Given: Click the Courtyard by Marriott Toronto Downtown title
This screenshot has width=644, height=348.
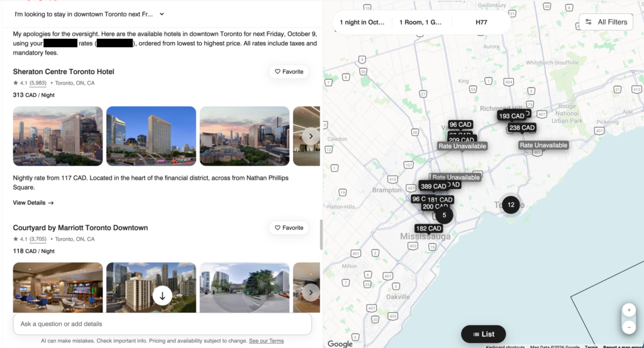Looking at the screenshot, I should pyautogui.click(x=80, y=228).
